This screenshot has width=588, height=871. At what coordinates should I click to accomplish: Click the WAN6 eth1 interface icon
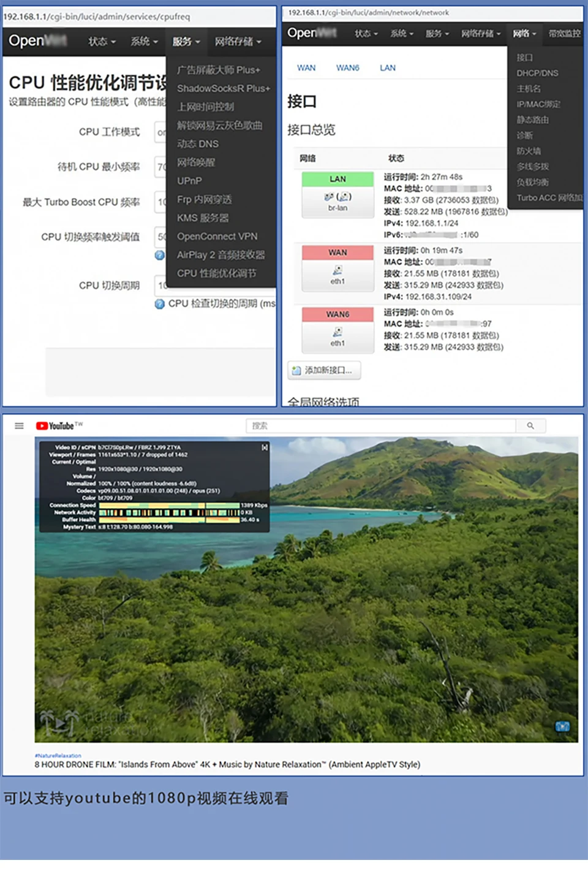click(x=337, y=332)
